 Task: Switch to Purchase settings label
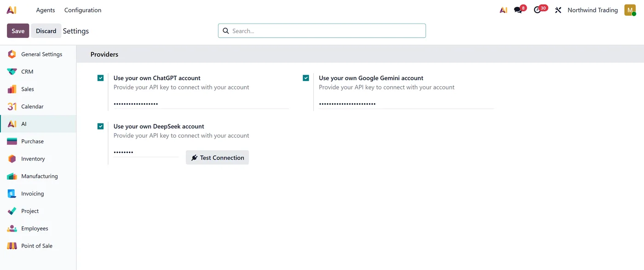coord(32,141)
